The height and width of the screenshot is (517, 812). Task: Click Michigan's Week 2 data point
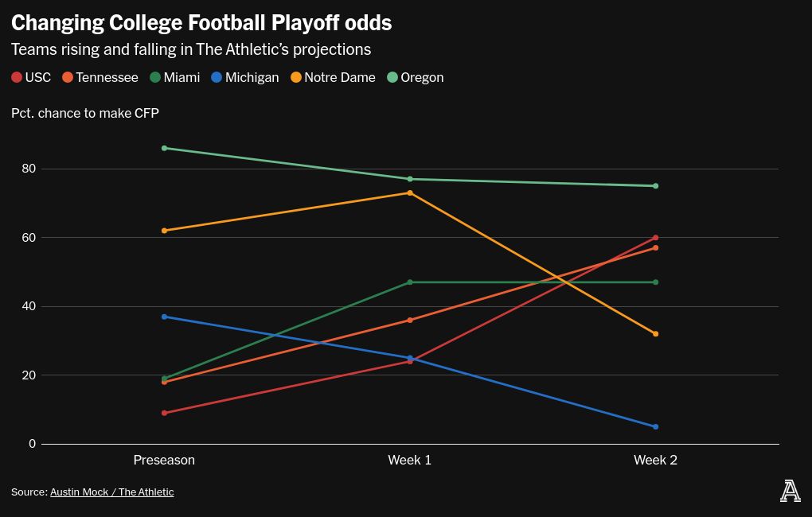655,427
